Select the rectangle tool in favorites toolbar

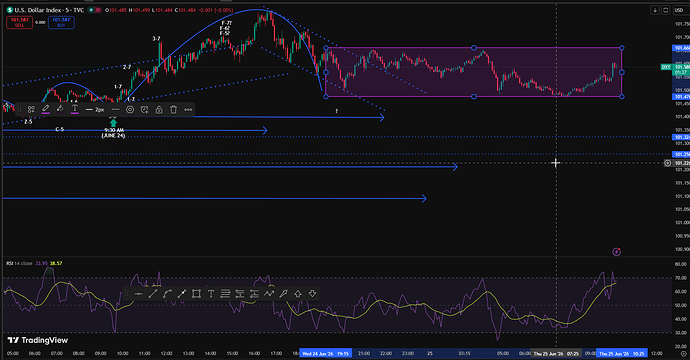196,294
